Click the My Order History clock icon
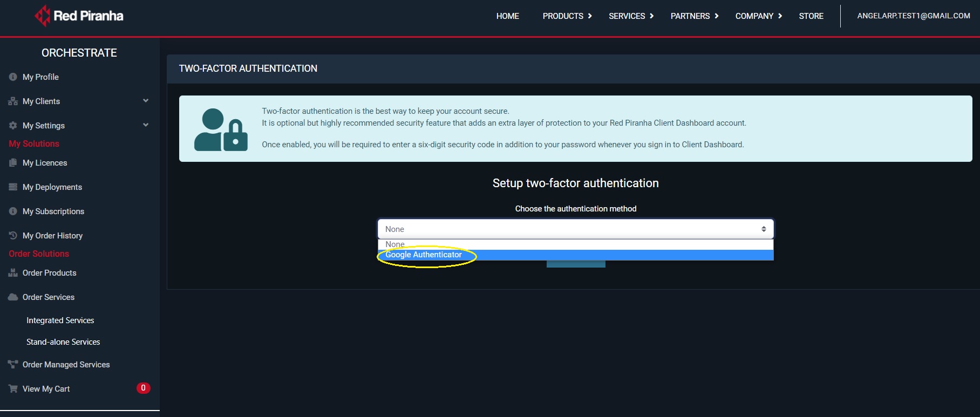This screenshot has width=980, height=417. (13, 236)
